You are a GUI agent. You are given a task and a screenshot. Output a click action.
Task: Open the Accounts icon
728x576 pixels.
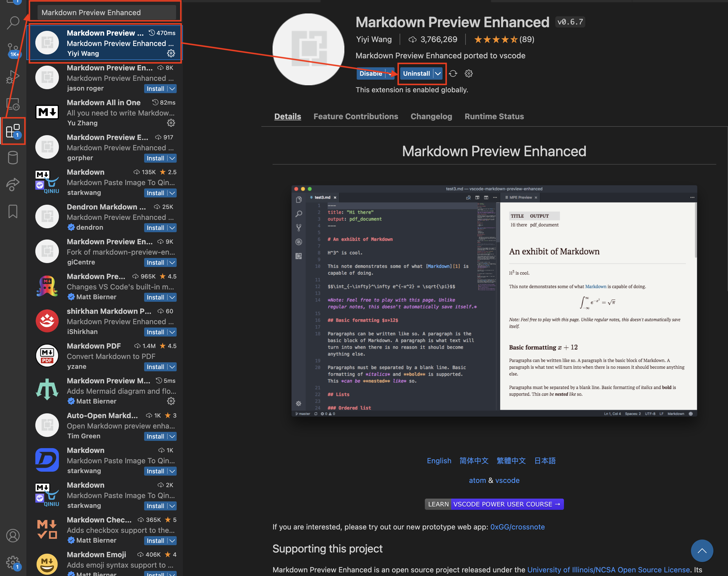[13, 536]
